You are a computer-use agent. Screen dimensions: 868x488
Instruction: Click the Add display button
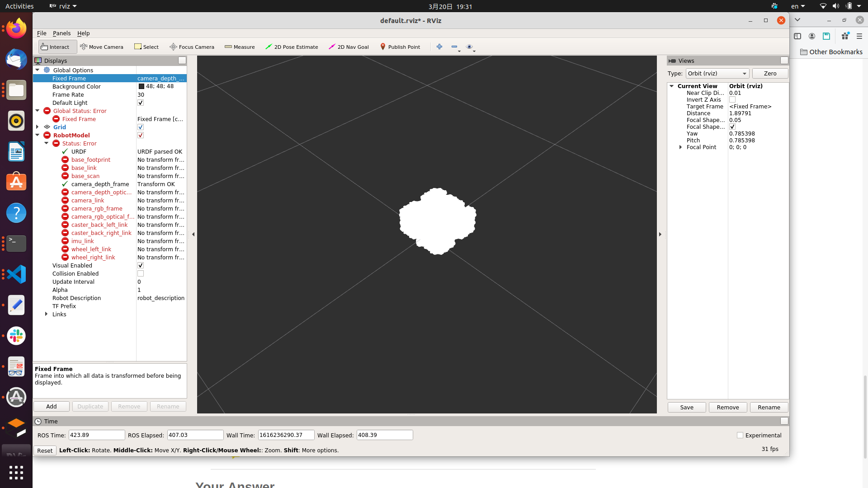[x=51, y=406]
